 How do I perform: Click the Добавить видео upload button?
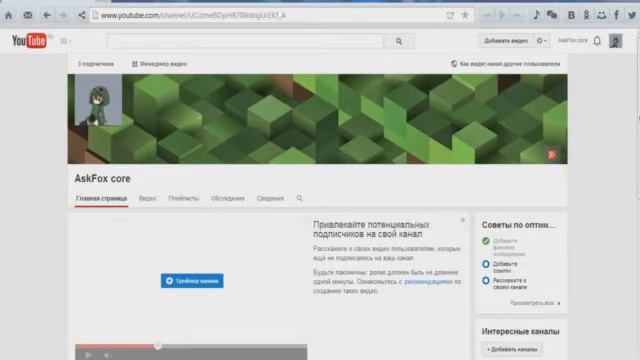point(506,41)
